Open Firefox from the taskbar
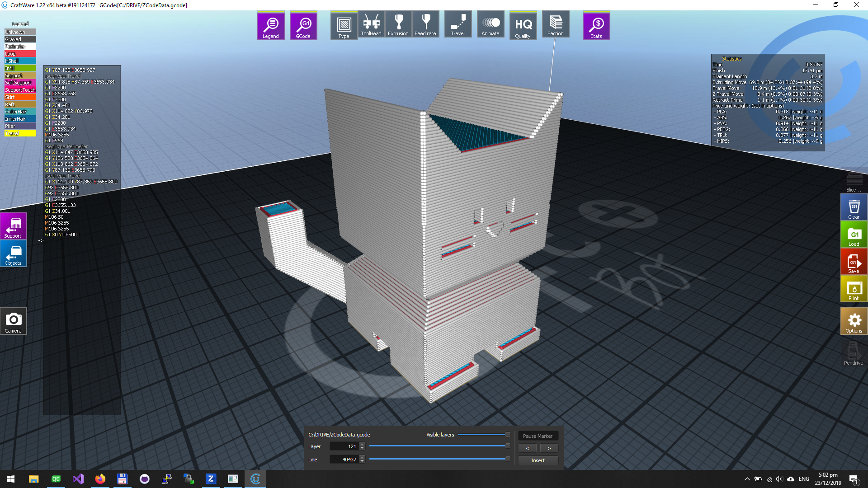The image size is (868, 488). (x=100, y=479)
